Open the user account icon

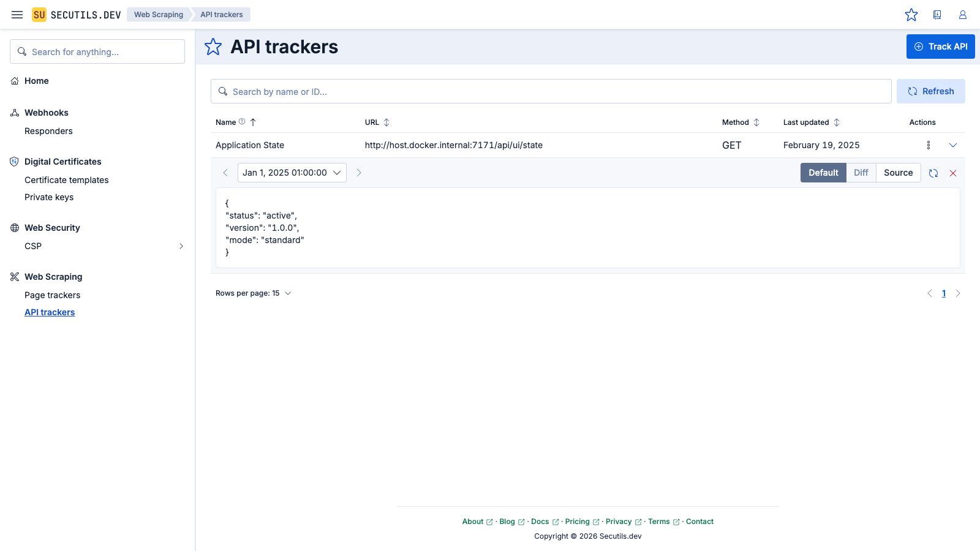click(962, 15)
